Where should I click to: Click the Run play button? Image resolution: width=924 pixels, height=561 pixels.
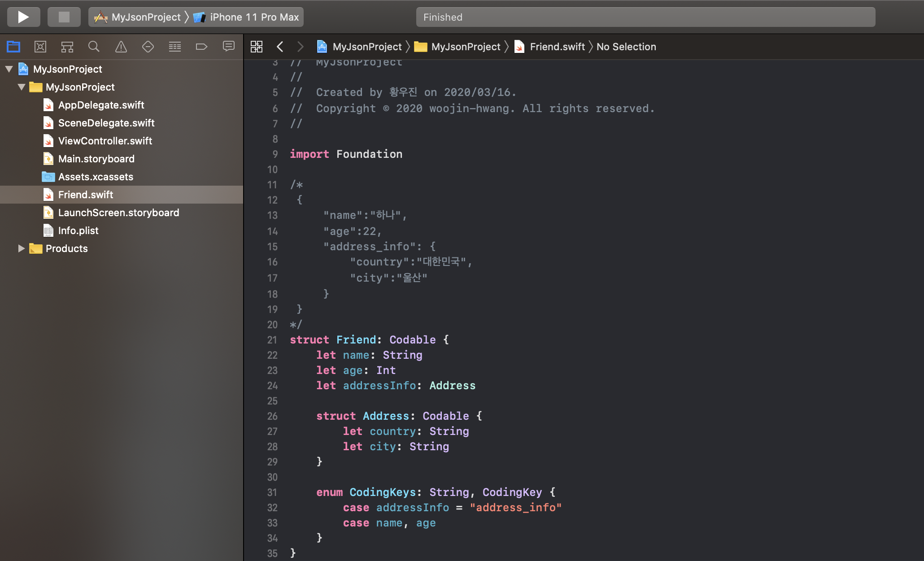point(23,17)
